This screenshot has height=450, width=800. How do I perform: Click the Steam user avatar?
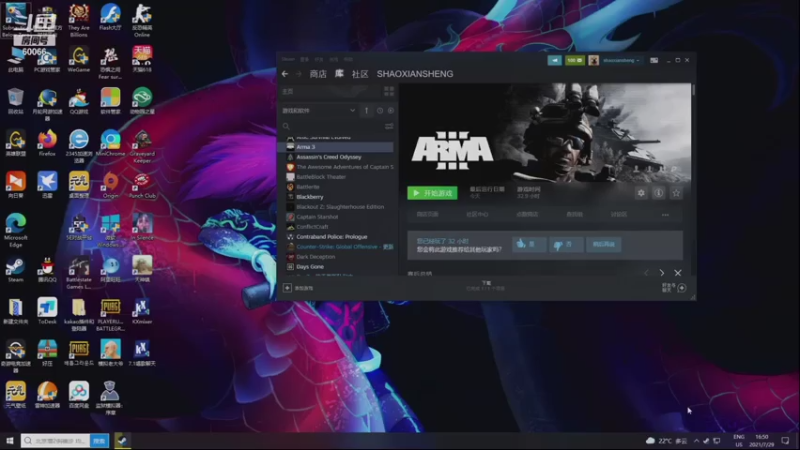(x=593, y=60)
